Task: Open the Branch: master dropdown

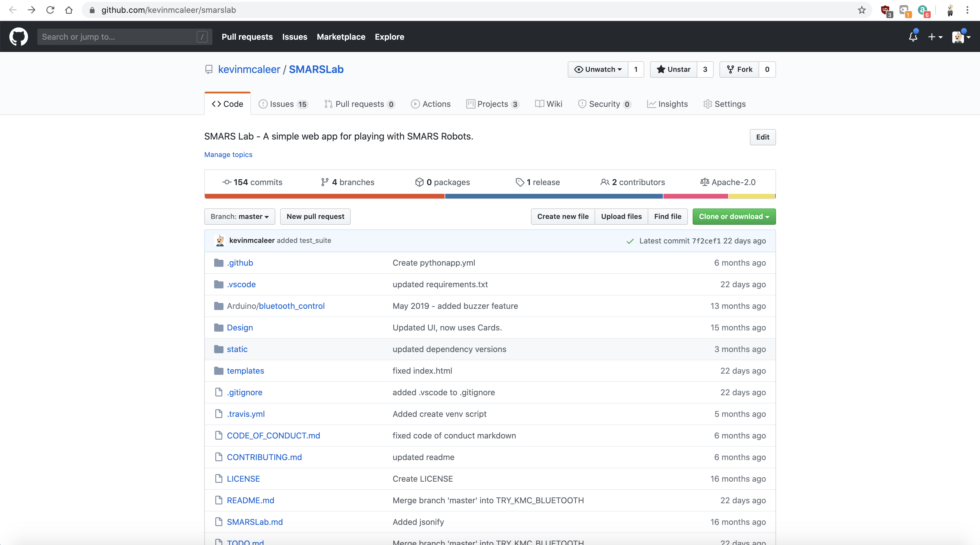Action: (240, 217)
